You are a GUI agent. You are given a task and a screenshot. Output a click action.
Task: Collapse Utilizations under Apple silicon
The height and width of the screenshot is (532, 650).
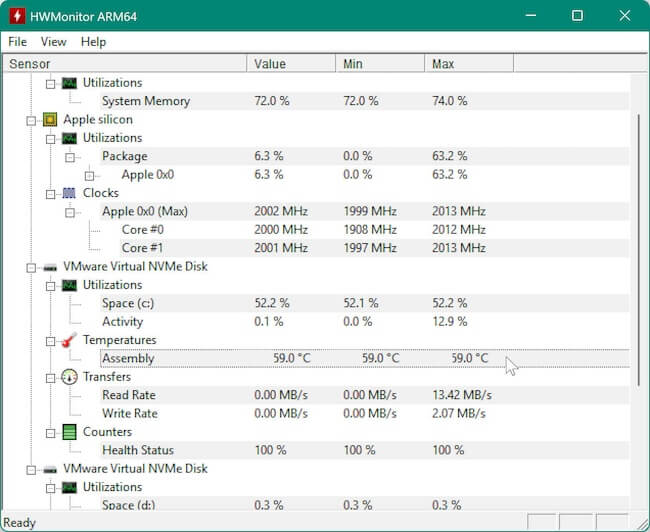tap(51, 139)
